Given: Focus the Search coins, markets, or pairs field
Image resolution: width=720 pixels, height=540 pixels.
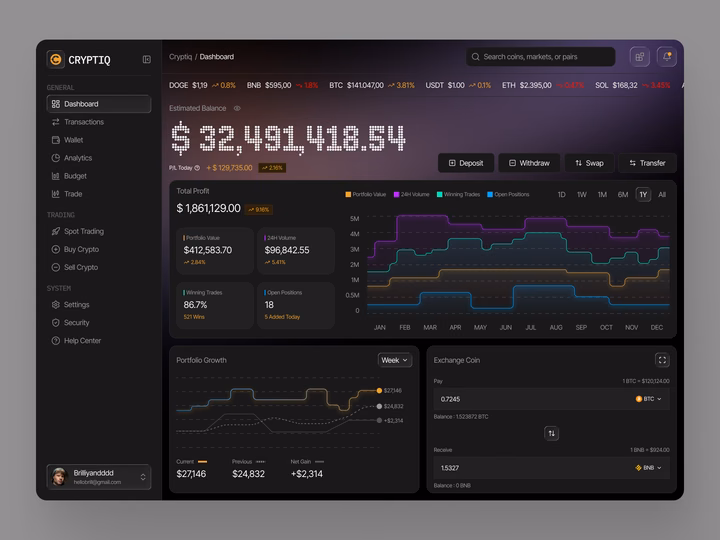Looking at the screenshot, I should click(x=540, y=56).
